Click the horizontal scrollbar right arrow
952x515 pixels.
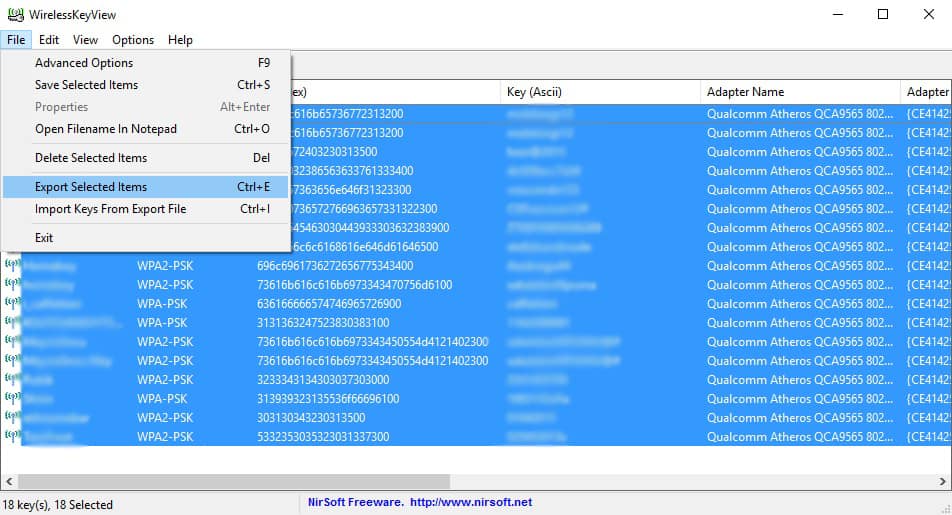coord(942,481)
